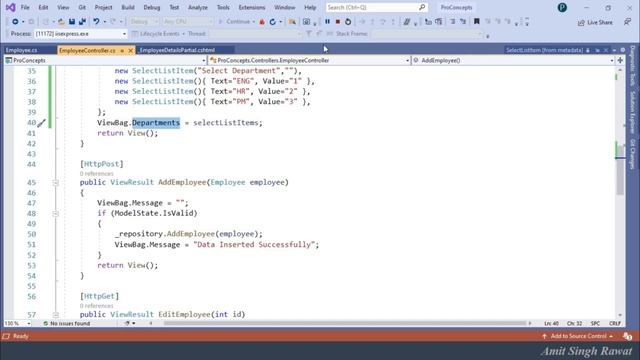Toggle a bookmark with the bookmark icon
640x360 pixels.
(476, 21)
